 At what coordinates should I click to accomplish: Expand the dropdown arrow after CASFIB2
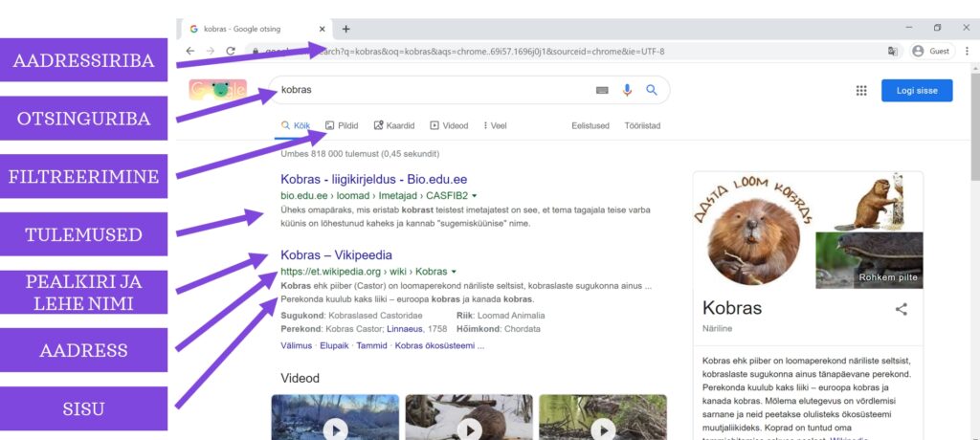pyautogui.click(x=475, y=196)
